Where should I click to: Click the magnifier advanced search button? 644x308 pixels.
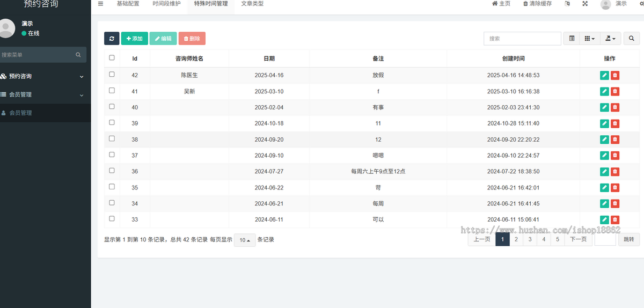click(631, 39)
